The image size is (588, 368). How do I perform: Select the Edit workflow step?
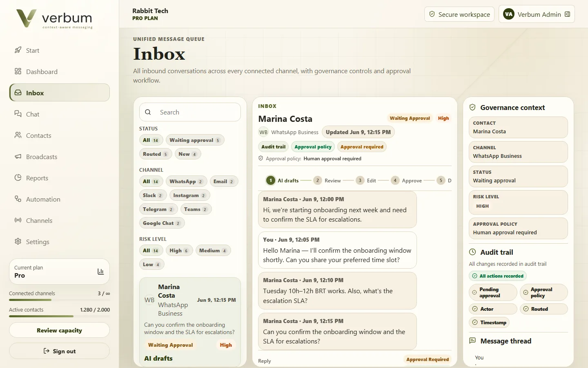coord(366,180)
